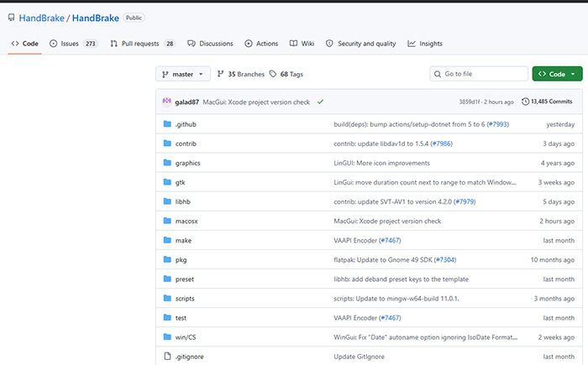Open the pkg folder
Image resolution: width=588 pixels, height=365 pixels.
(x=181, y=260)
